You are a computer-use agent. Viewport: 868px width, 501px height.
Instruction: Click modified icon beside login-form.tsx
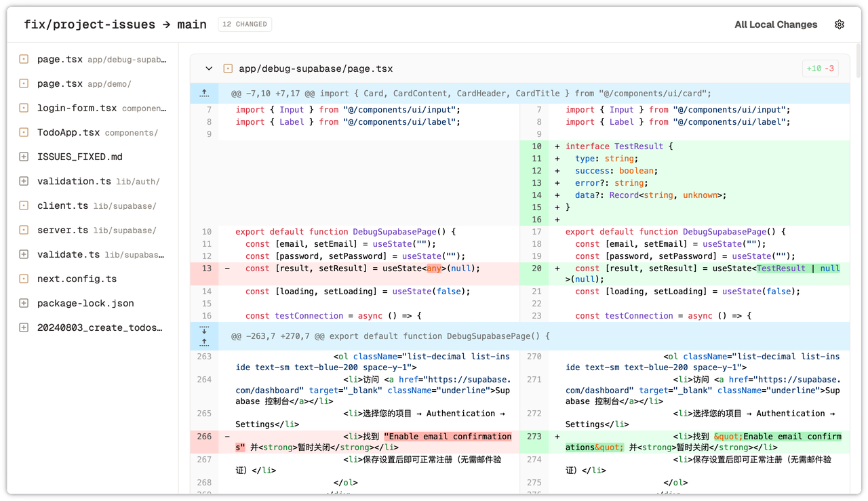coord(24,108)
